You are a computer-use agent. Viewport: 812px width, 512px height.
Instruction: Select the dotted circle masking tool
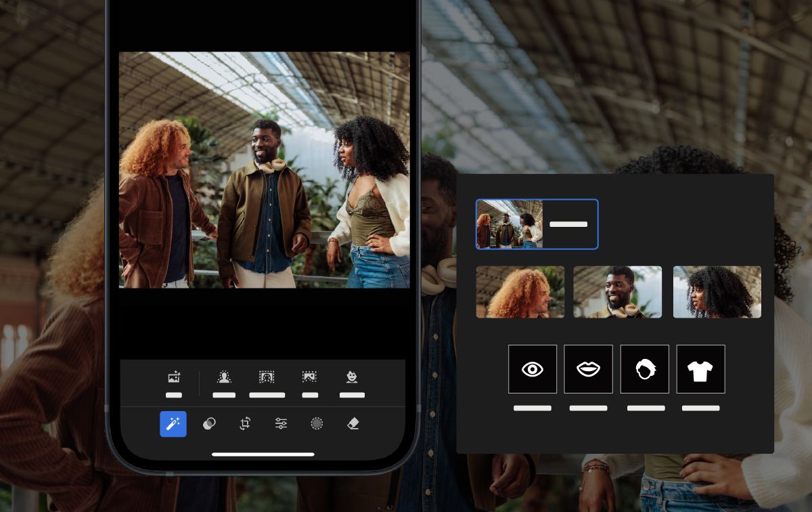pyautogui.click(x=317, y=424)
